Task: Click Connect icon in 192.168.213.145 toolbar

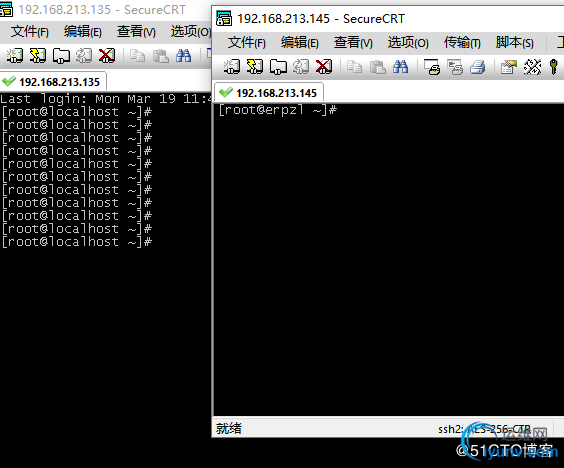Action: [x=232, y=67]
